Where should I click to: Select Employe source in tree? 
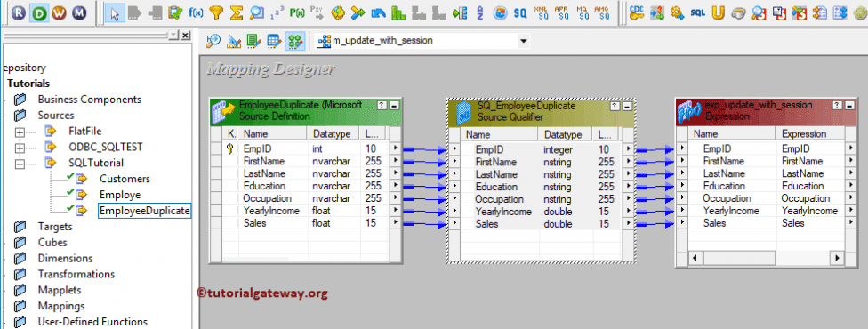tap(120, 195)
